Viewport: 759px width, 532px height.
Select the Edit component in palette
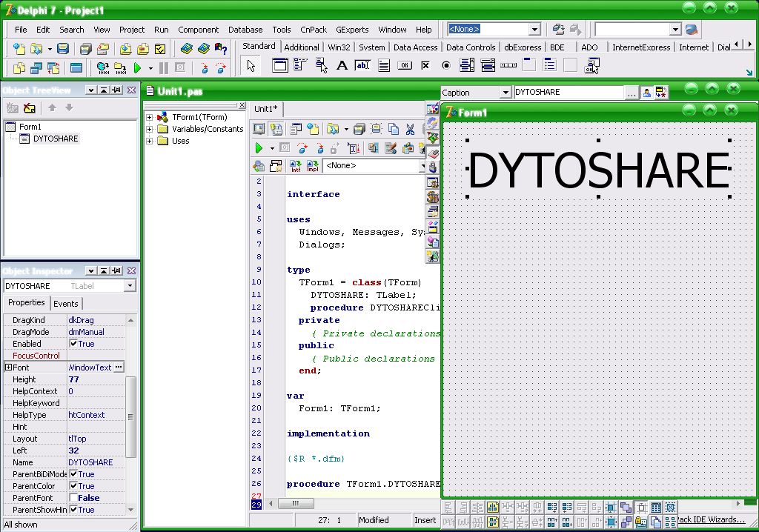[362, 65]
